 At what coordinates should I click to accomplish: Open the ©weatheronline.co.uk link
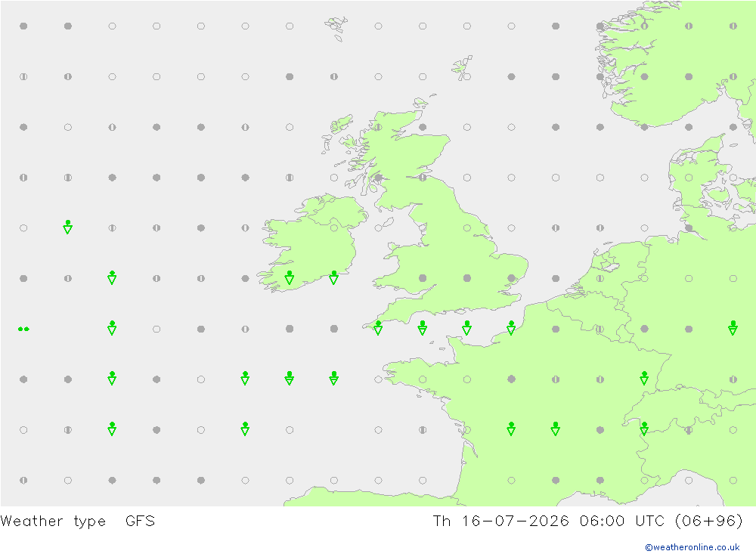pos(692,547)
